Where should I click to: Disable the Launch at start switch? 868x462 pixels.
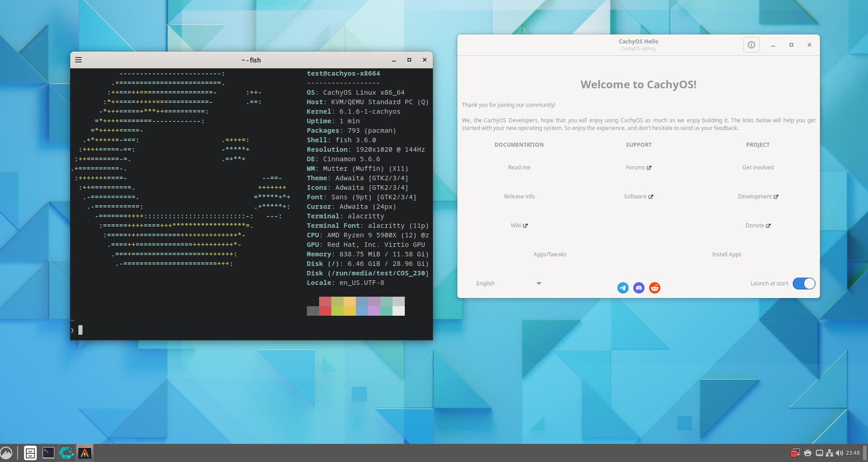click(x=804, y=284)
